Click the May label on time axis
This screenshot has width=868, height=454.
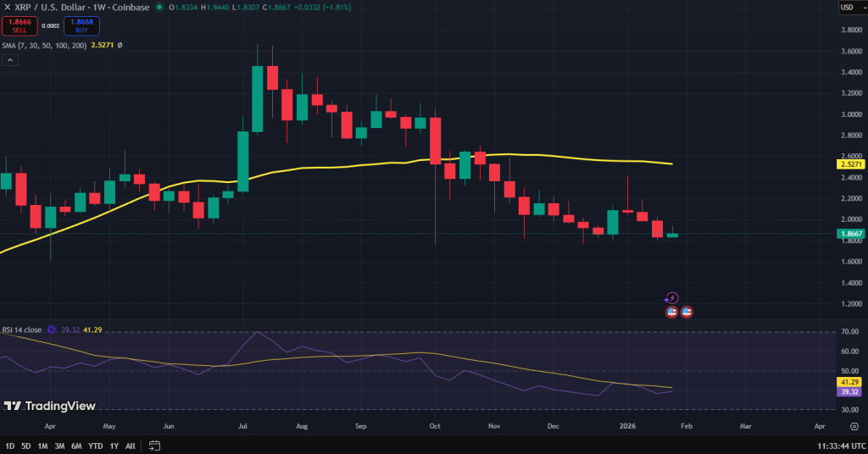click(109, 426)
